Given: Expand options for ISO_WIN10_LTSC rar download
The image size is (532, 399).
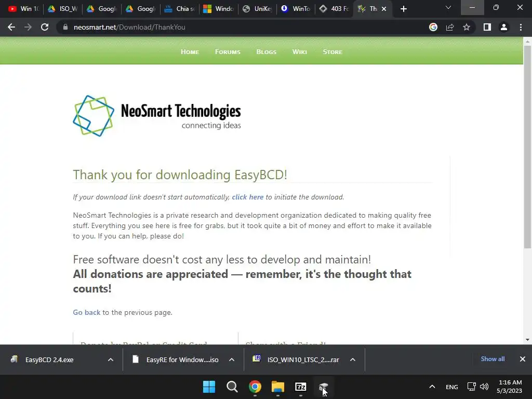Looking at the screenshot, I should coord(353,360).
